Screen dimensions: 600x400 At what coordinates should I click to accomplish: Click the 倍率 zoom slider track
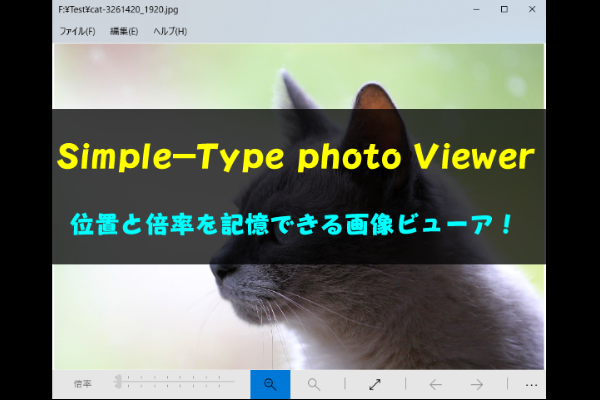pyautogui.click(x=180, y=382)
